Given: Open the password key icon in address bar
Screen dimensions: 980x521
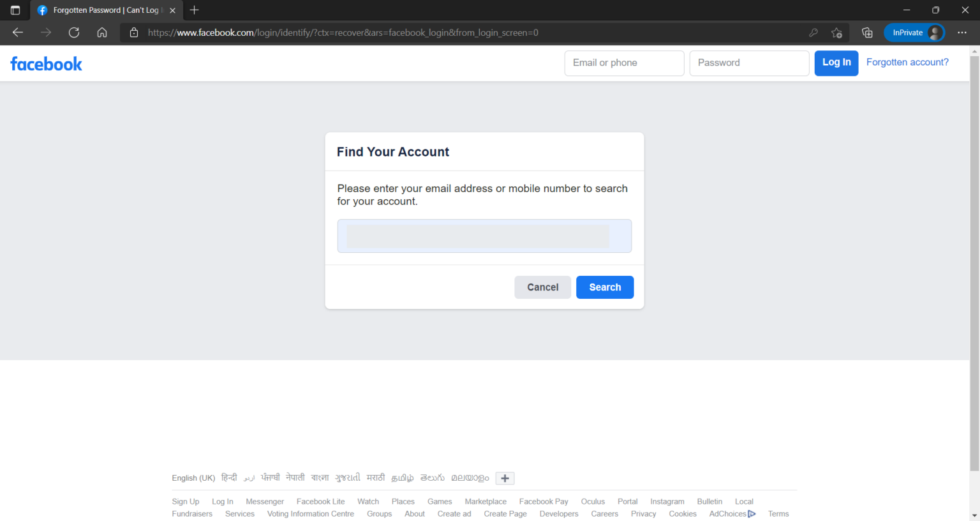Looking at the screenshot, I should (813, 32).
